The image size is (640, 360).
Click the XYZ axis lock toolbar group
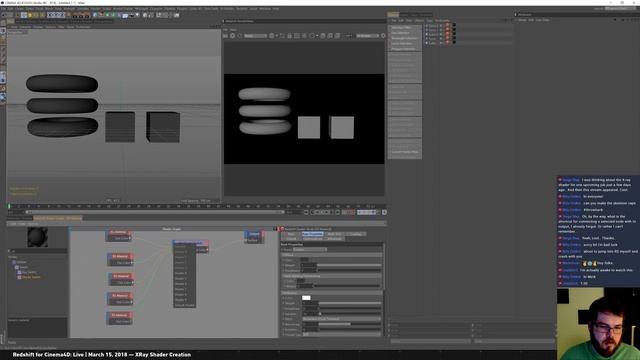pyautogui.click(x=56, y=15)
